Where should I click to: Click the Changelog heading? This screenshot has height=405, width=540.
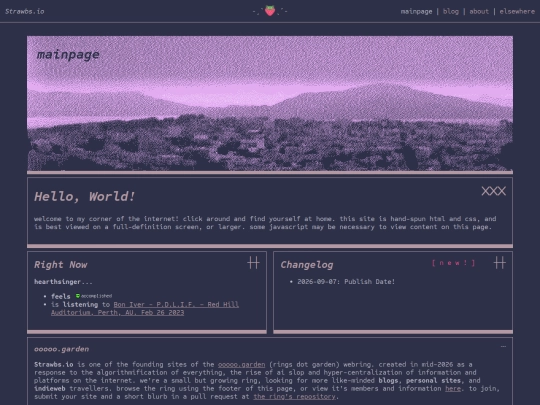(x=307, y=264)
